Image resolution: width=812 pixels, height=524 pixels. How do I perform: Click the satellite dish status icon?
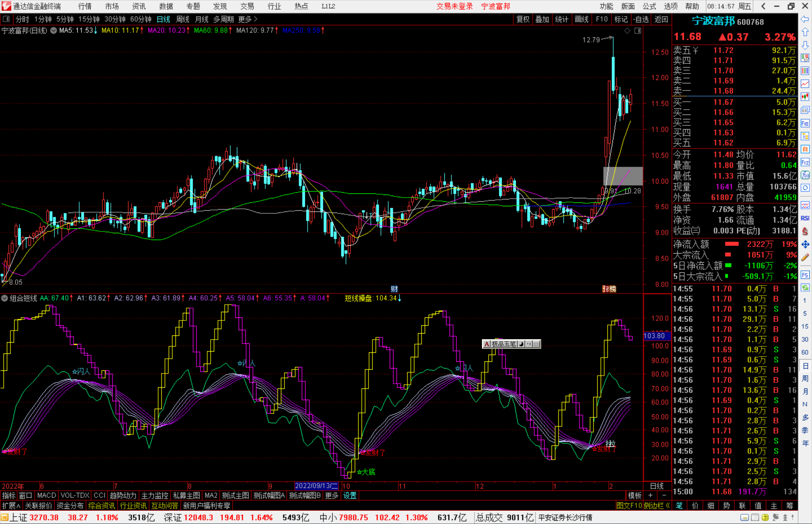click(775, 518)
